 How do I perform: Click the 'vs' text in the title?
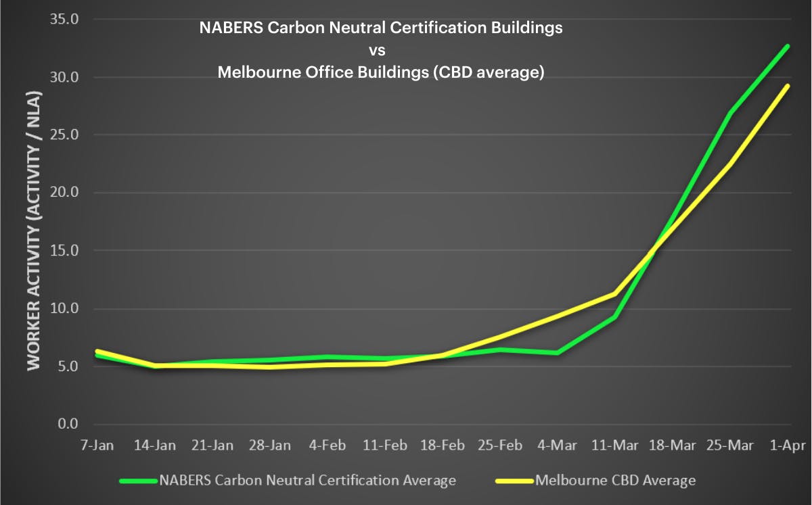(x=378, y=51)
